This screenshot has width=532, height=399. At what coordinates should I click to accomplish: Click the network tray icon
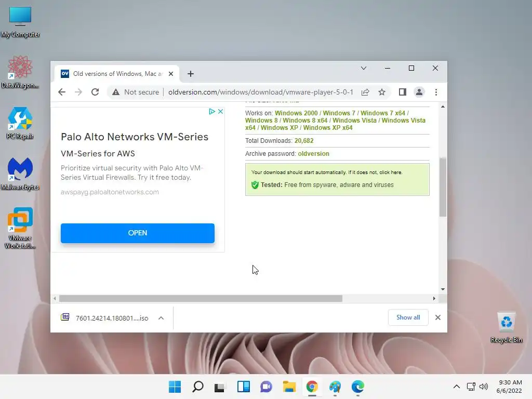pyautogui.click(x=471, y=387)
